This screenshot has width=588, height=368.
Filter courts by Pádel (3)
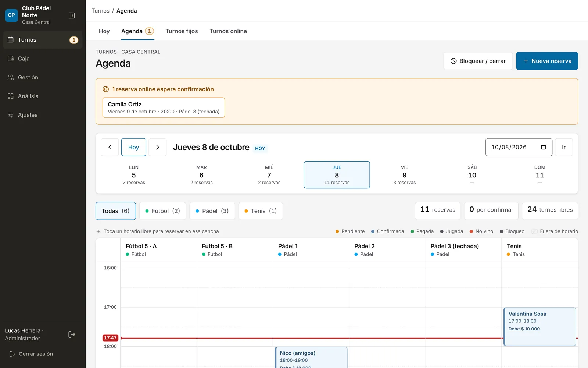(212, 211)
